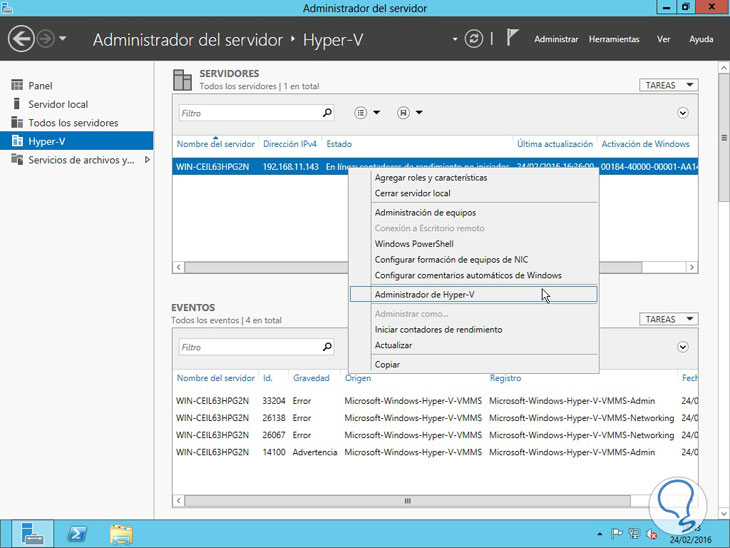
Task: Sort by servers' Nombre del servidor column
Action: coord(216,144)
